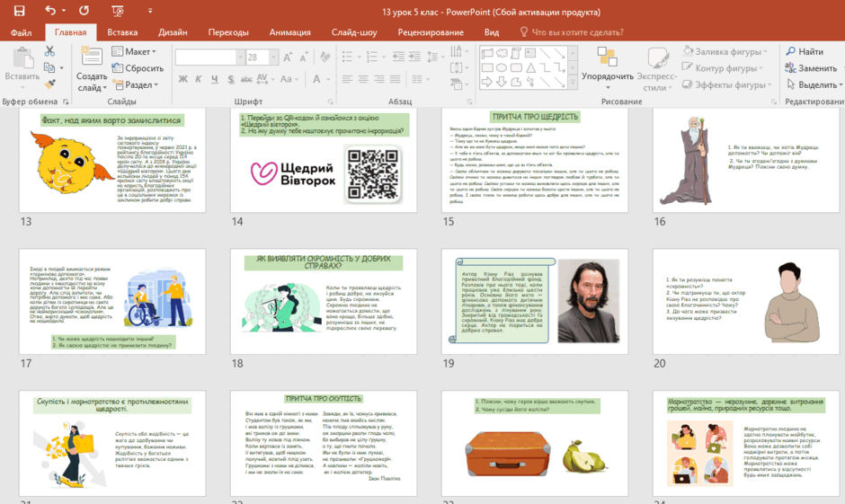Switch to the Дизайн tab
Viewport: 845px width, 504px height.
pyautogui.click(x=173, y=32)
